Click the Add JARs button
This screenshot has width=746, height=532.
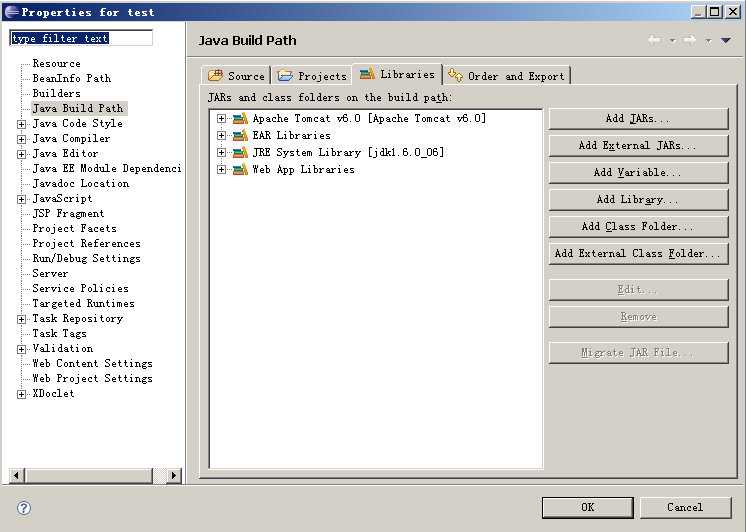pos(638,118)
